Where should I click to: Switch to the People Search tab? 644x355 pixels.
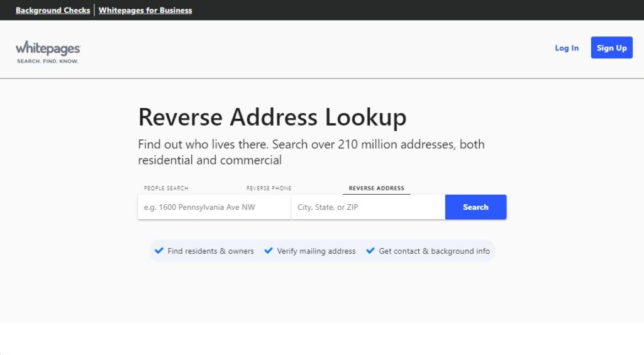click(166, 188)
